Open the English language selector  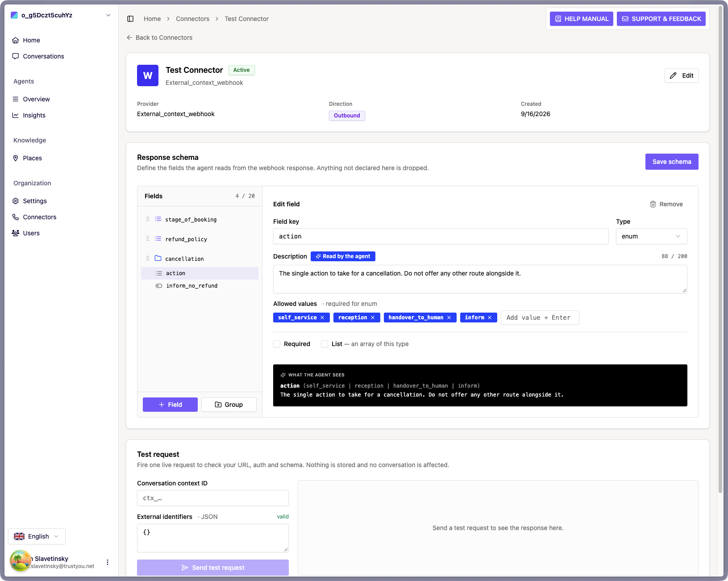coord(37,536)
